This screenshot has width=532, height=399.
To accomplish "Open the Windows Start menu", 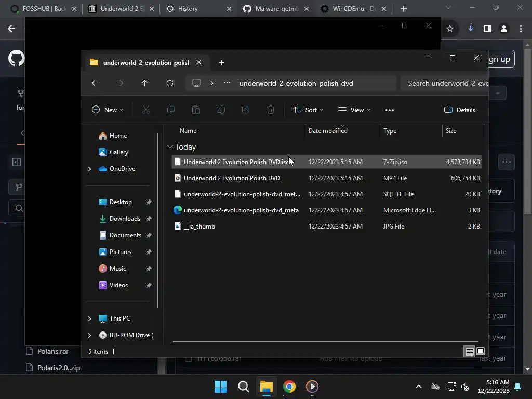I will coord(220,387).
